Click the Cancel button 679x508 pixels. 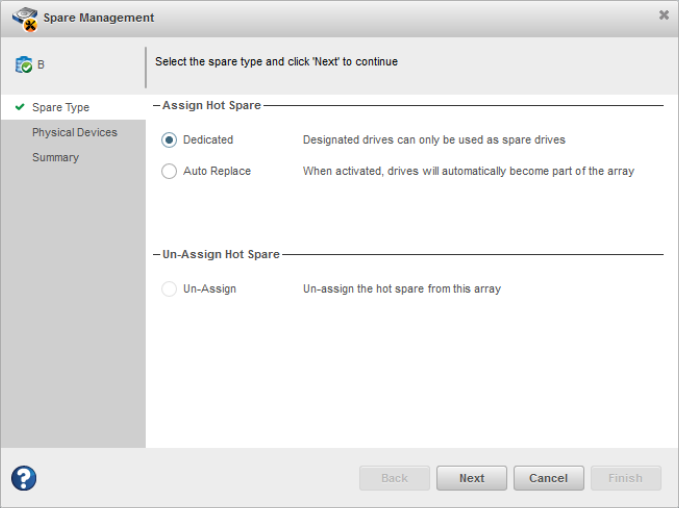548,478
